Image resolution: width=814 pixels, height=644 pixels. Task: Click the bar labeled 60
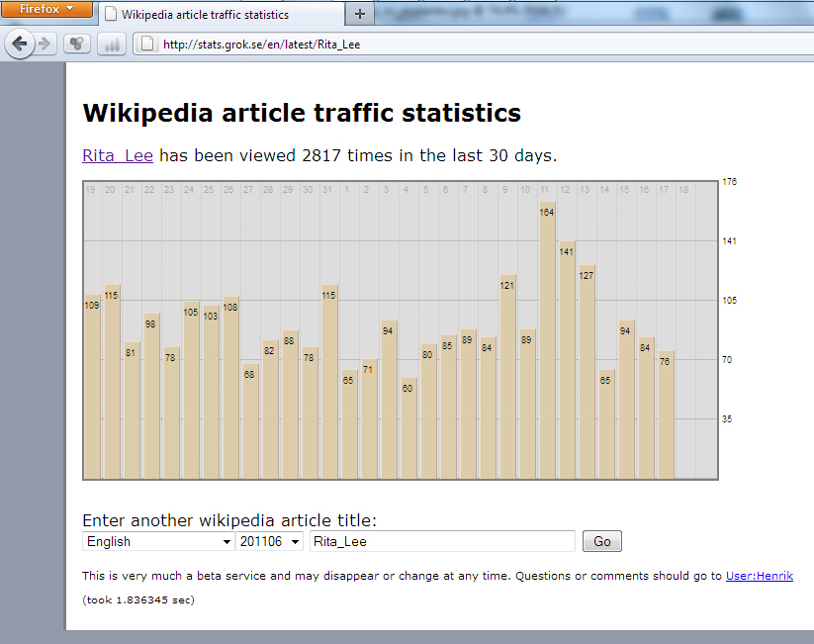tap(408, 428)
